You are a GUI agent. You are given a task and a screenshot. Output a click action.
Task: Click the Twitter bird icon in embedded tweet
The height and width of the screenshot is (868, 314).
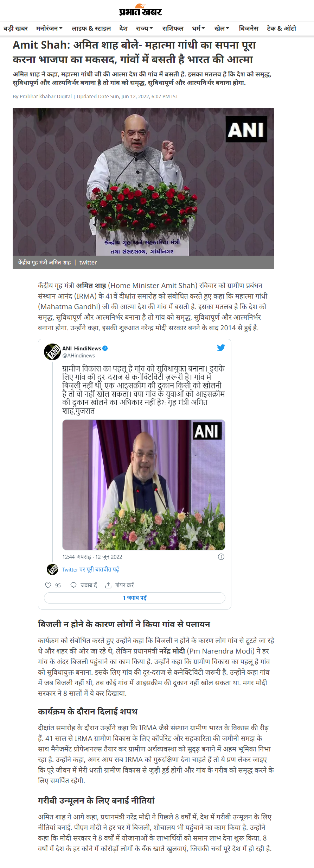221,348
